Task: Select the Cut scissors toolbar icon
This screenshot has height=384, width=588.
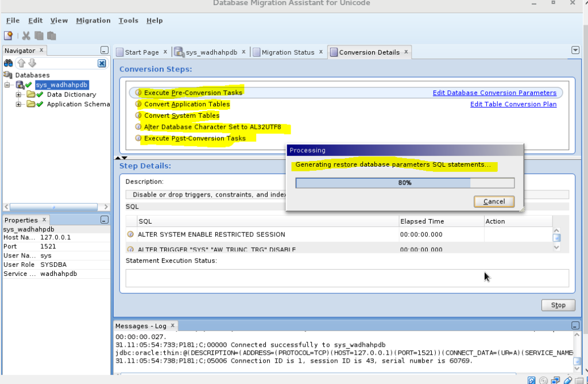Action: coord(25,35)
